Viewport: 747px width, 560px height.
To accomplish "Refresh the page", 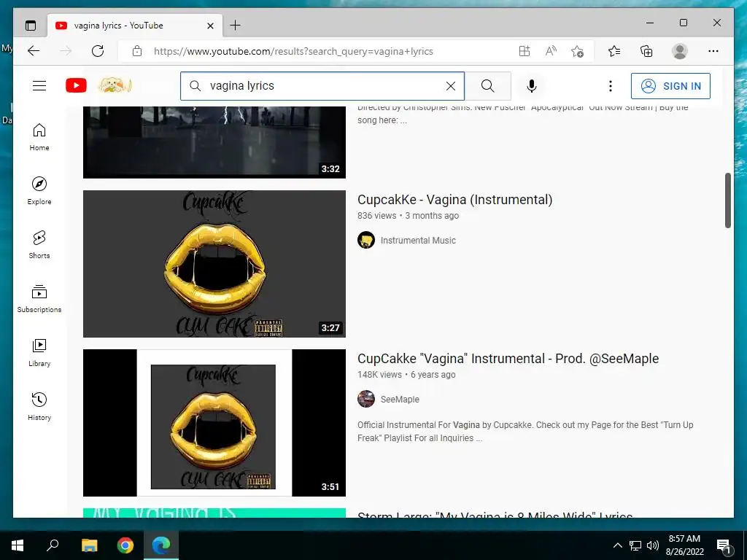I will 98,51.
